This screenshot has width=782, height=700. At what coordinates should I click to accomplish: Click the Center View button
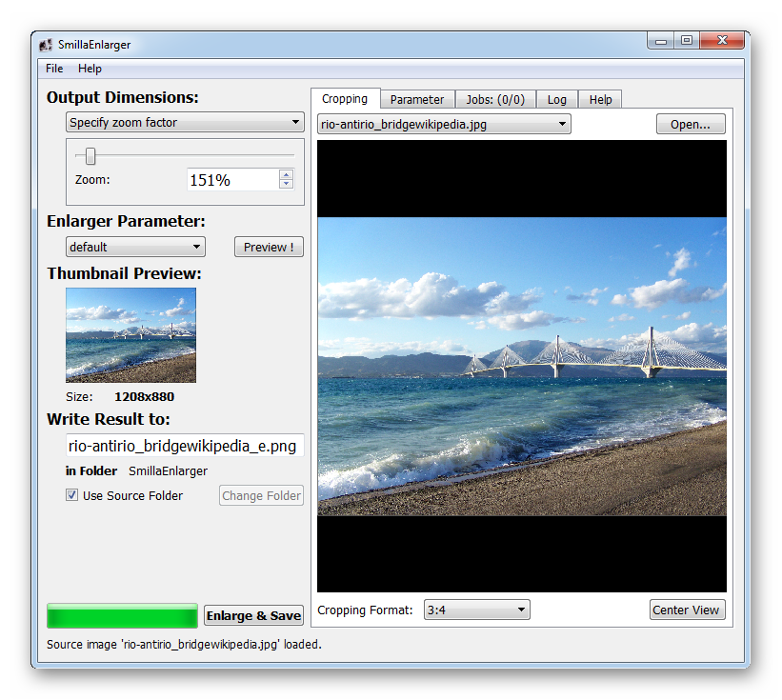pyautogui.click(x=687, y=610)
